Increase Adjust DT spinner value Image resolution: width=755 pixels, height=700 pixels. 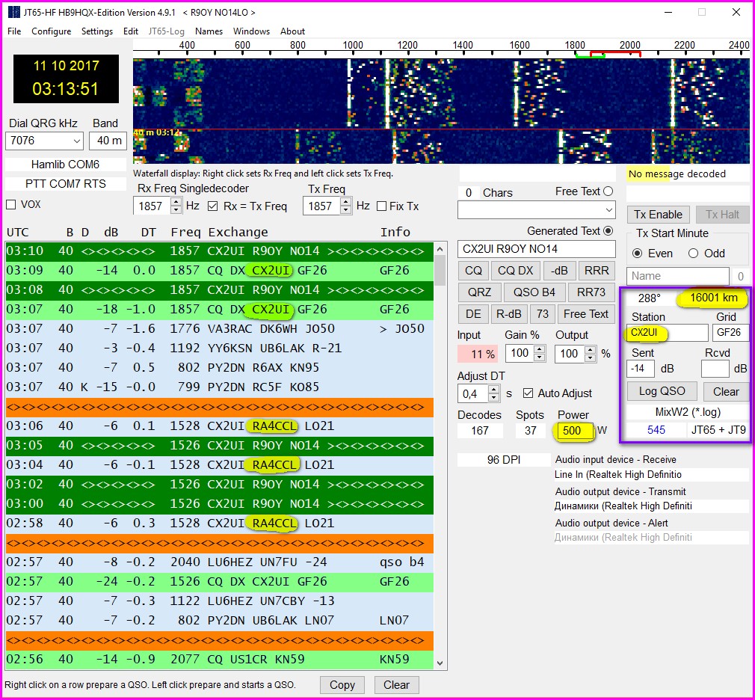493,389
